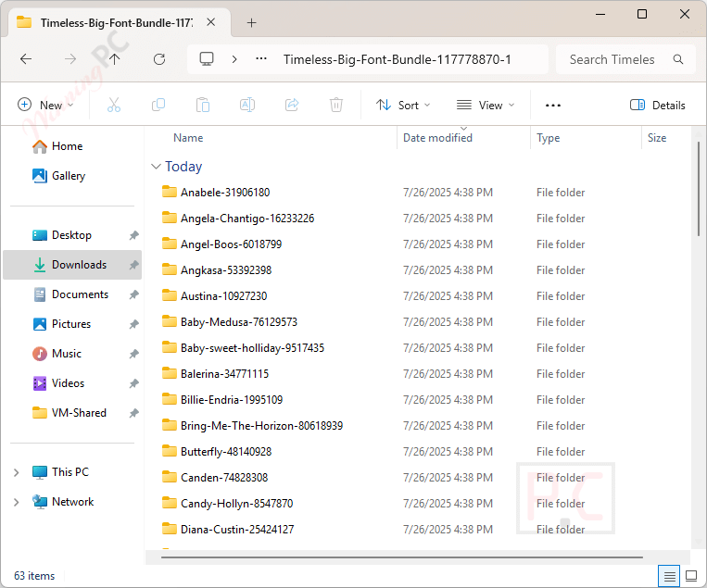707x588 pixels.
Task: Click Timeless-Big-Font-Bundle-117778870-1 in address bar
Action: tap(398, 59)
